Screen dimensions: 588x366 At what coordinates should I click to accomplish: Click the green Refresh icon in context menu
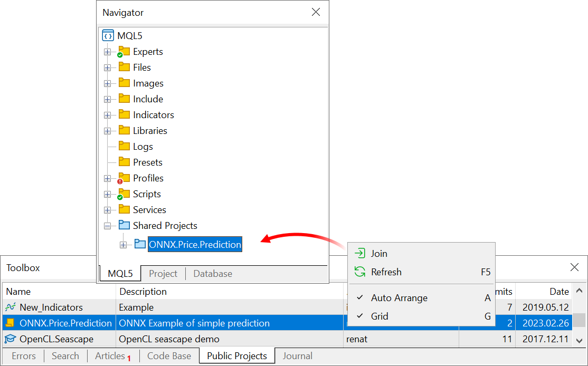pyautogui.click(x=359, y=272)
